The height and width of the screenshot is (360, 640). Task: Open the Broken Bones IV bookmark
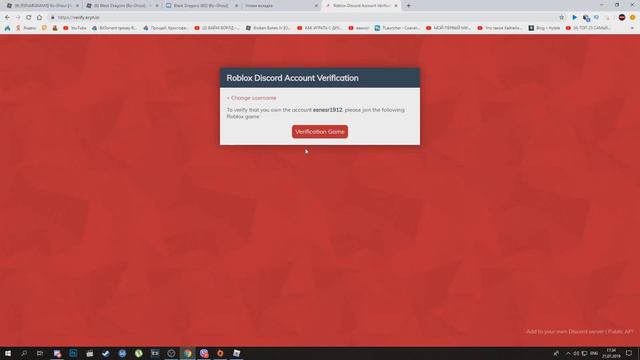tap(268, 28)
